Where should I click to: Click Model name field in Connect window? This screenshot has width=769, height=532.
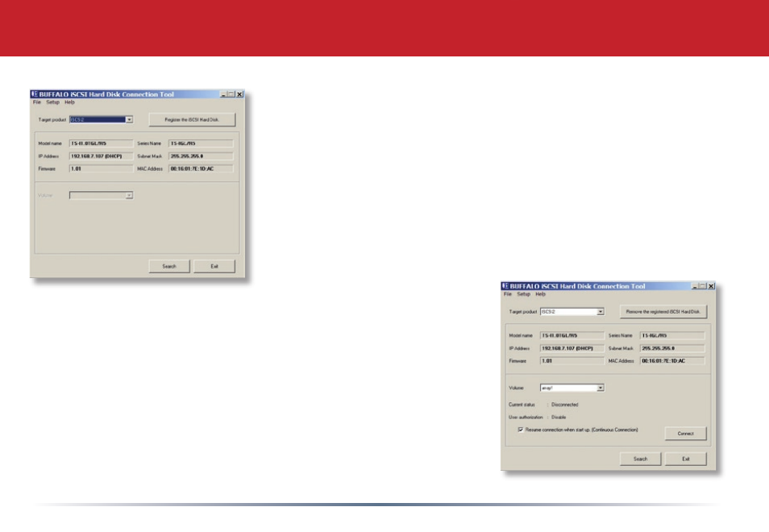pos(572,335)
